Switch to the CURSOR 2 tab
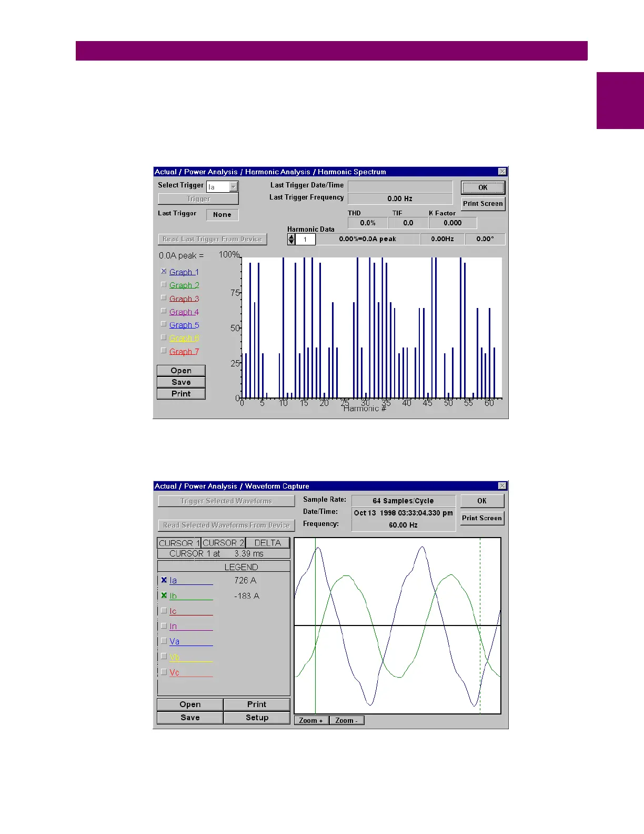 tap(223, 543)
